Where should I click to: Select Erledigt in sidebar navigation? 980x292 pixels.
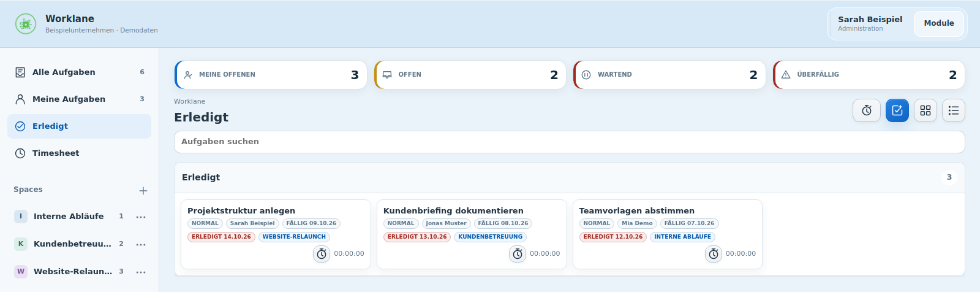(x=79, y=126)
